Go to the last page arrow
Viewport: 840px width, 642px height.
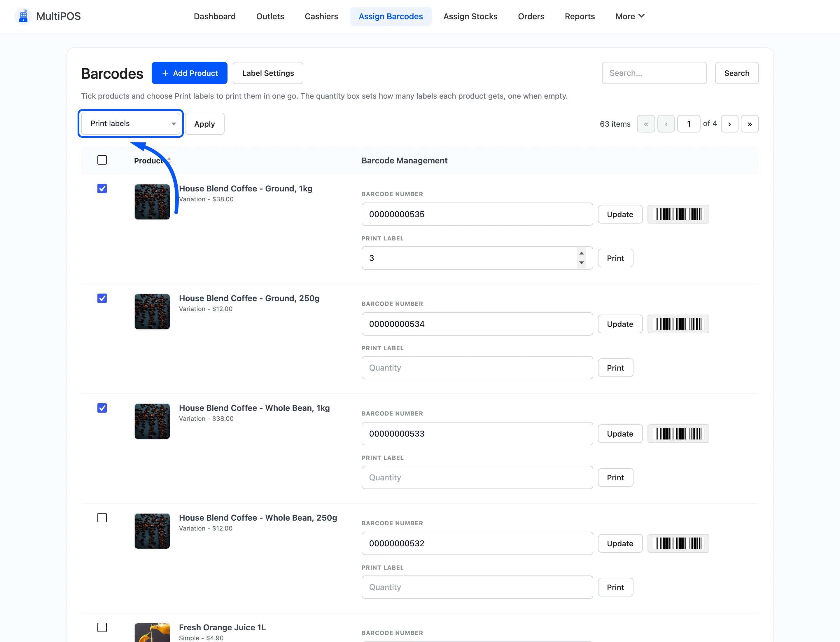tap(750, 124)
